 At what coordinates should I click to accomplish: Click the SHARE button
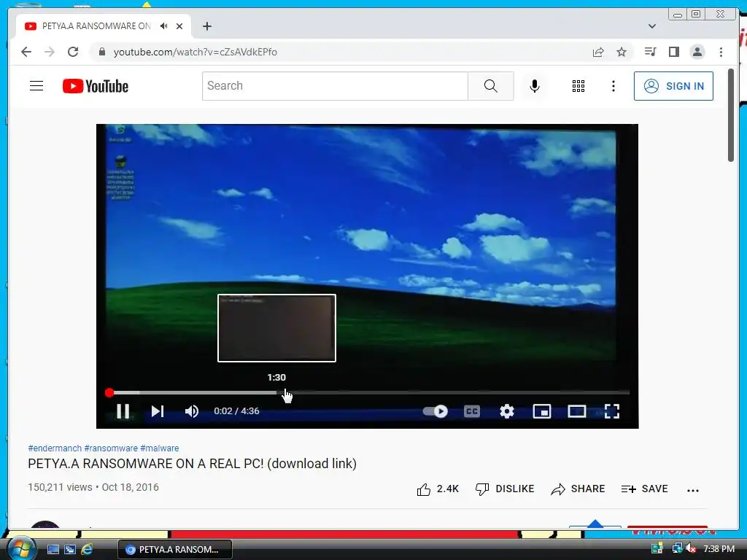[578, 489]
